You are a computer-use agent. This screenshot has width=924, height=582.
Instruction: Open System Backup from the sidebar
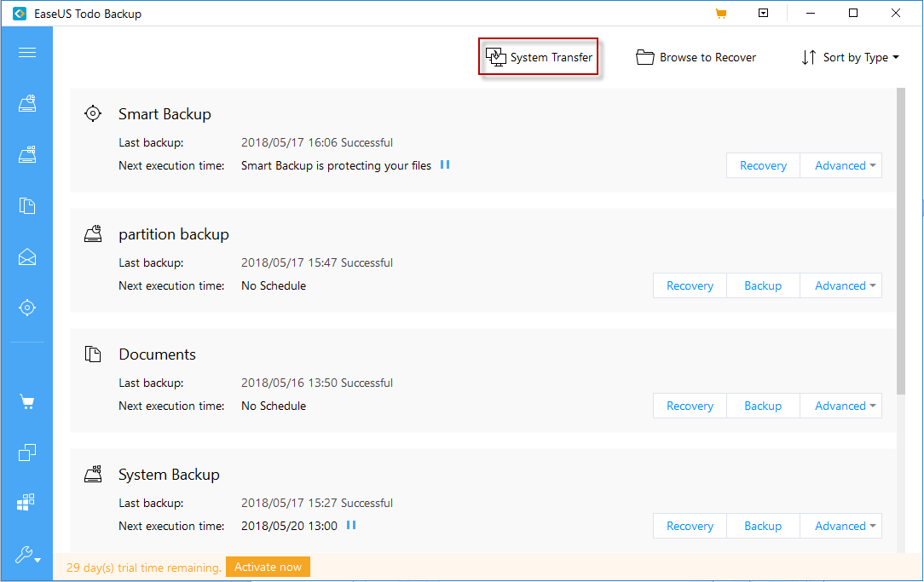pos(27,154)
